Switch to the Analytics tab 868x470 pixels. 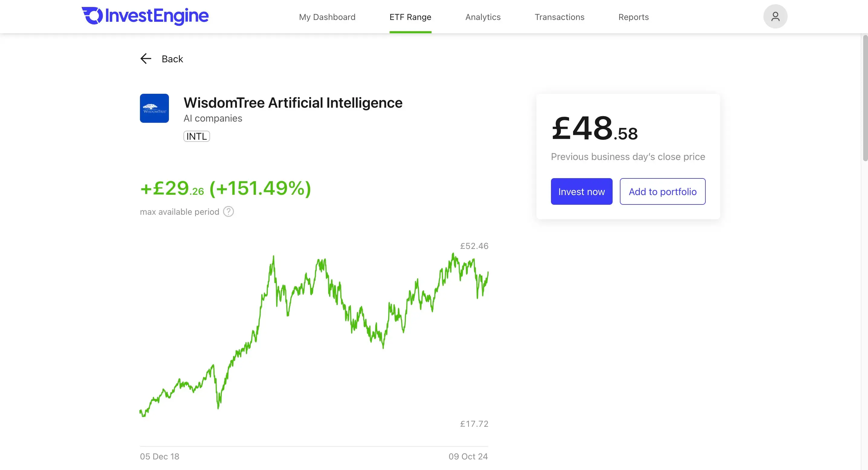point(483,17)
